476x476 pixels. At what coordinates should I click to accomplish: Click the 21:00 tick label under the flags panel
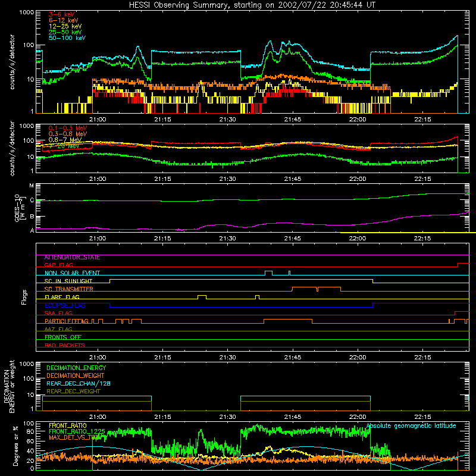(98, 358)
